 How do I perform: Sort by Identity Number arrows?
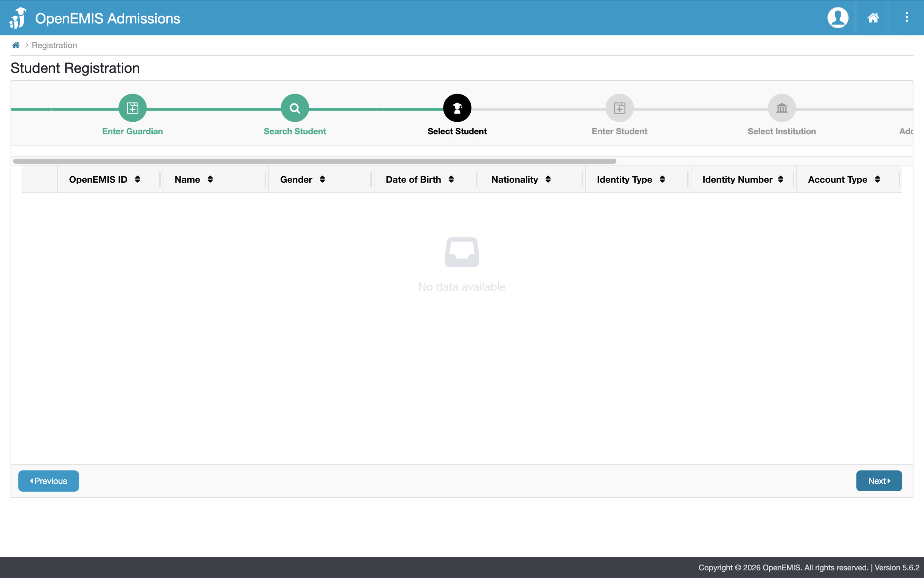[x=780, y=179]
